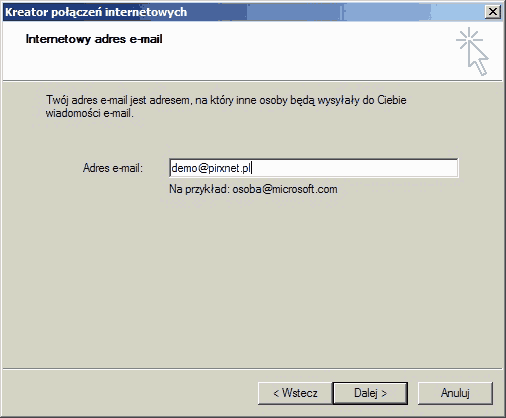Click the wizard cursor icon in header
Image resolution: width=506 pixels, height=418 pixels.
point(472,52)
